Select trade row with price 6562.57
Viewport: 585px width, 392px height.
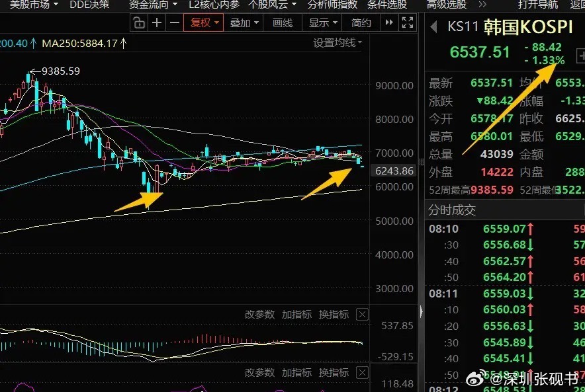pyautogui.click(x=505, y=261)
